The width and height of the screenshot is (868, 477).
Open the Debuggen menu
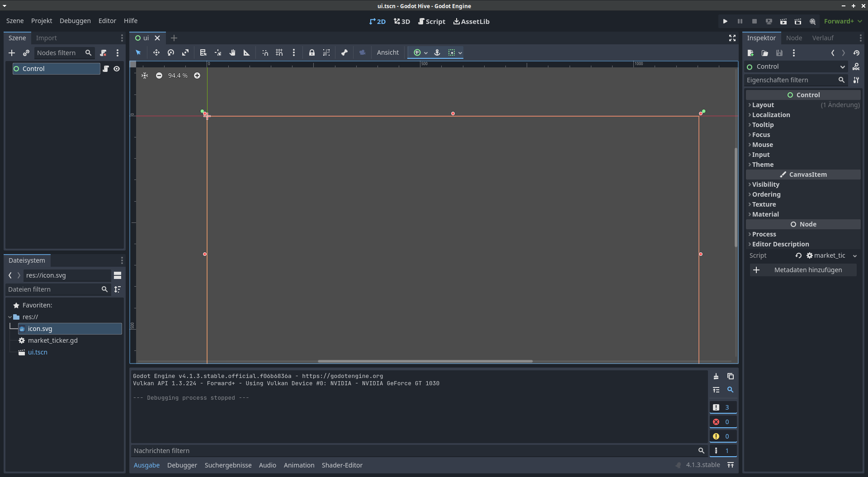tap(75, 21)
